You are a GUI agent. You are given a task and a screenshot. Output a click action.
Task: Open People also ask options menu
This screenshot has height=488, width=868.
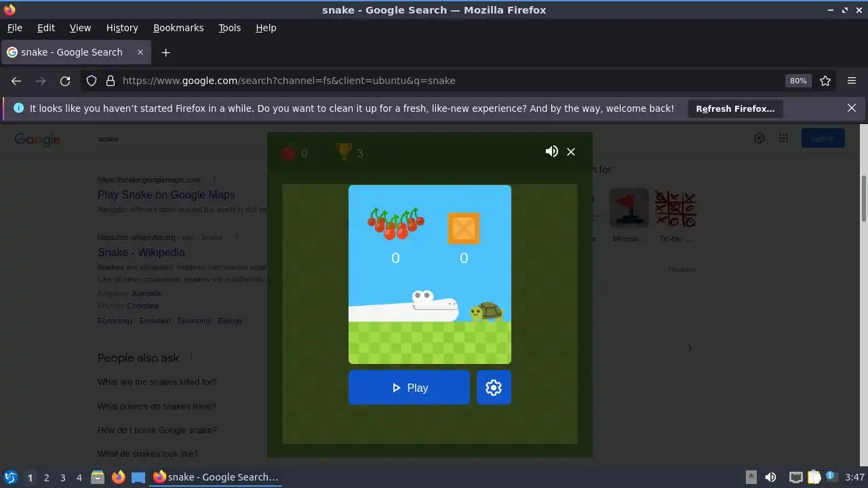[x=191, y=358]
